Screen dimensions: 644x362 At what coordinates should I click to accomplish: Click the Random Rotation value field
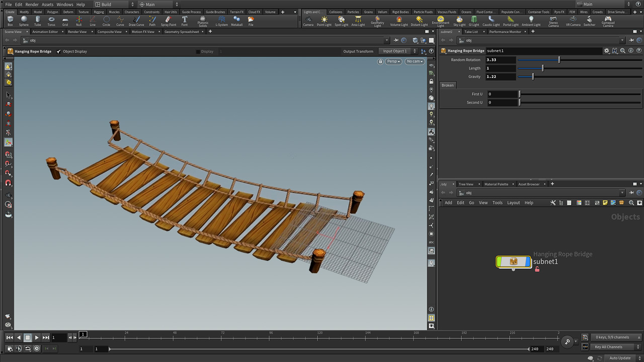pos(500,59)
